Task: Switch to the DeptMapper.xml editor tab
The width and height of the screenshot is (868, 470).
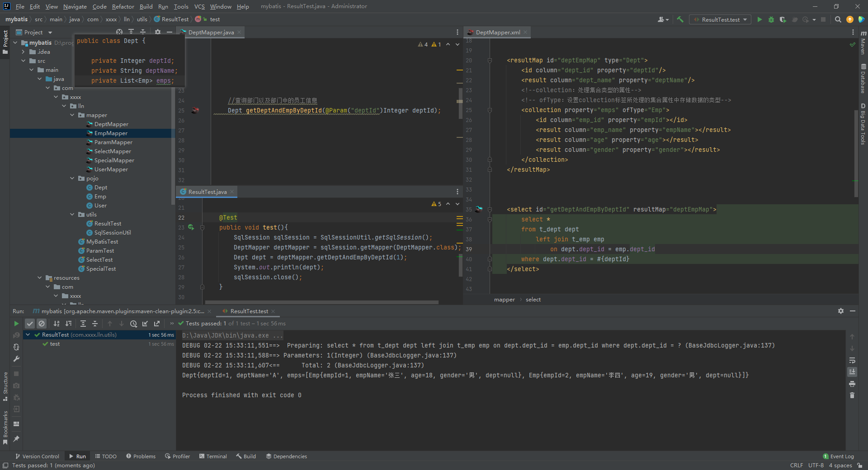Action: click(497, 33)
